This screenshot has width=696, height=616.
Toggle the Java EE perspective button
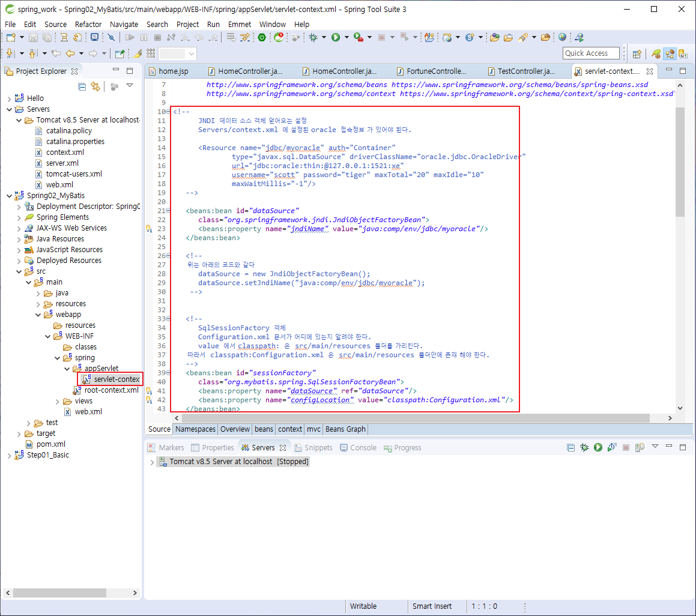coord(670,53)
